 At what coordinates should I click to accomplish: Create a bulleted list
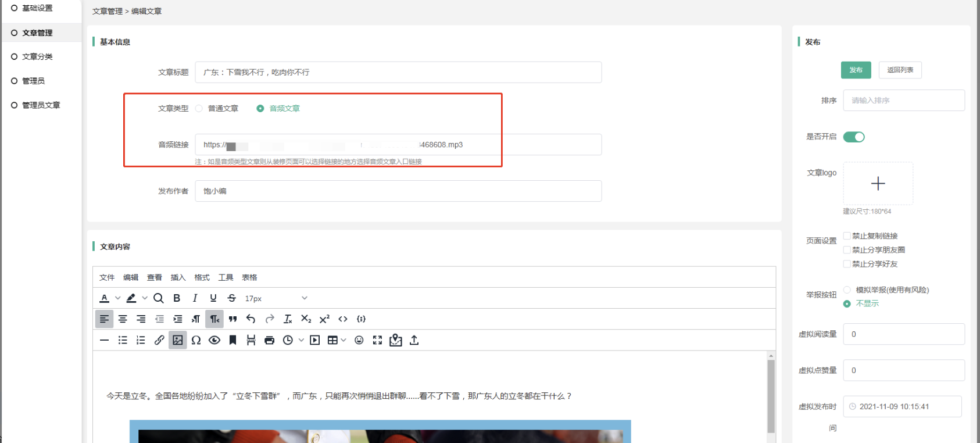123,340
